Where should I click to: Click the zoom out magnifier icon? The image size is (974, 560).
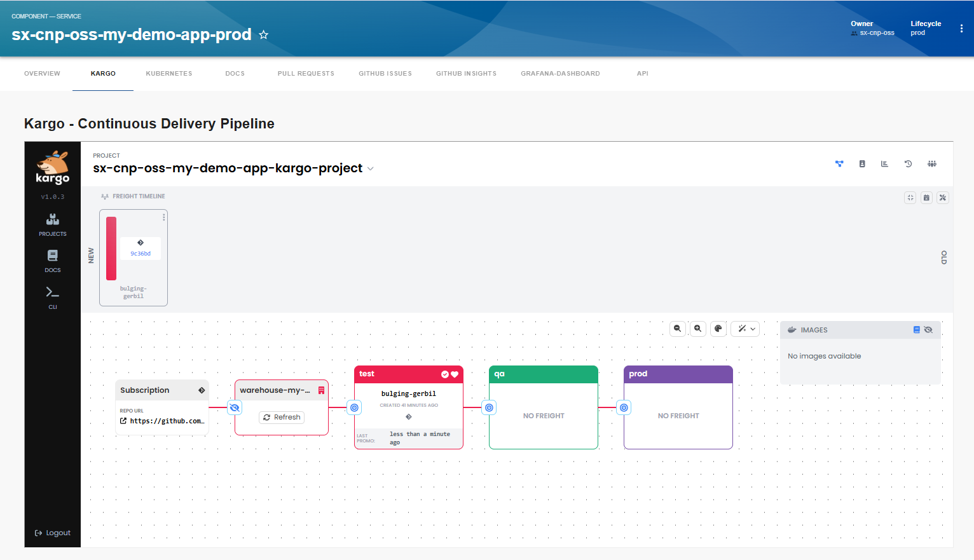(x=678, y=329)
